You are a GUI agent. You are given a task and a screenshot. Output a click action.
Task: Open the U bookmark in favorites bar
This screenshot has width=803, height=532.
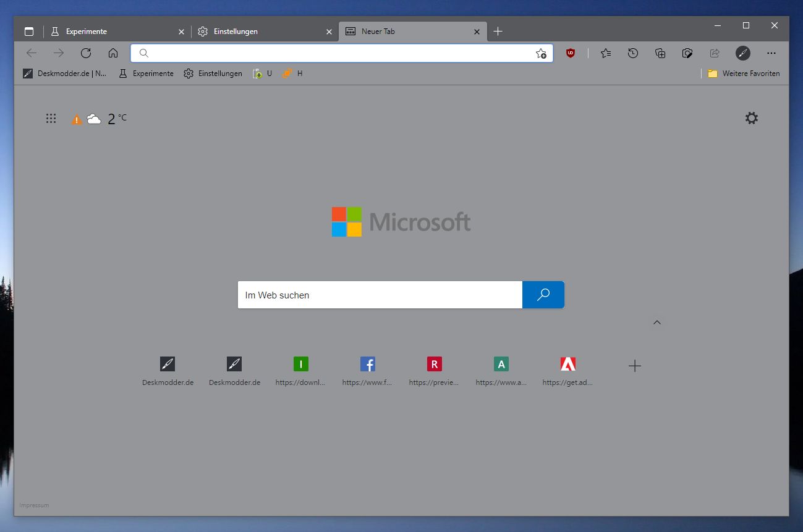click(262, 74)
